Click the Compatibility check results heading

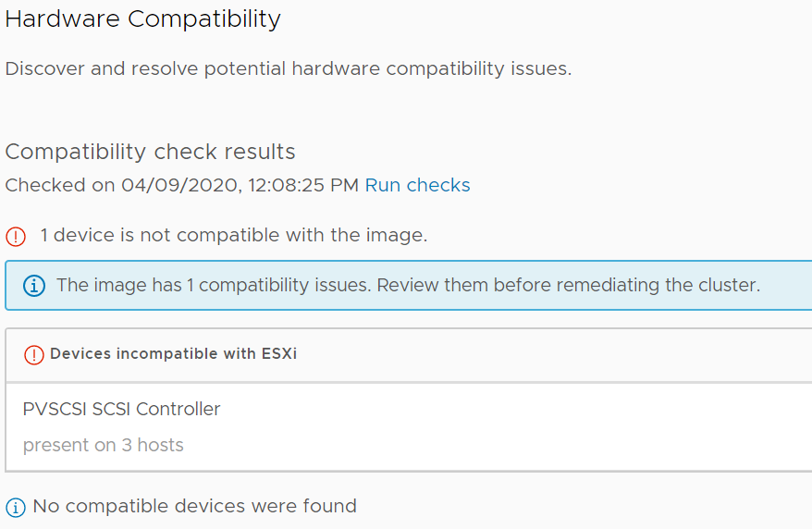tap(150, 152)
